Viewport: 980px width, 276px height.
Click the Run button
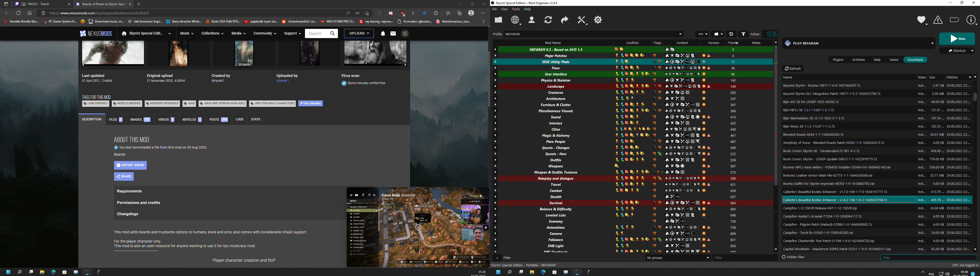tap(957, 39)
